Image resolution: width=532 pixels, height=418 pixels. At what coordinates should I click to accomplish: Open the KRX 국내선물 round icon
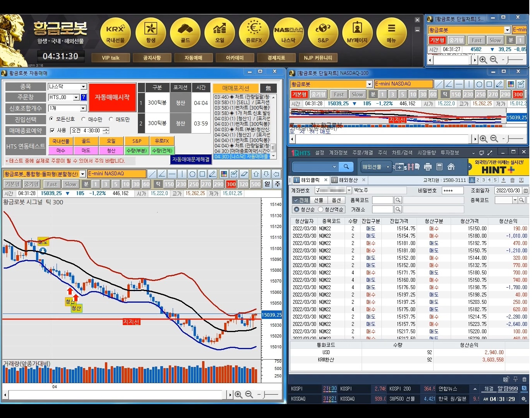[x=115, y=33]
